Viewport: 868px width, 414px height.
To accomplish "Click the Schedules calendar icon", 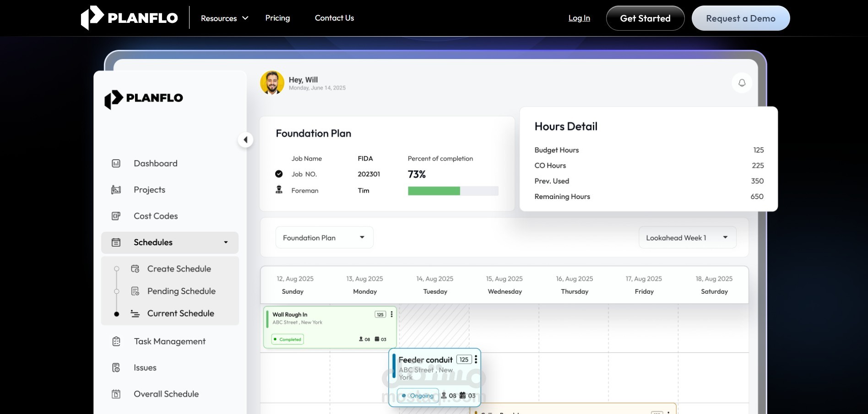I will 116,242.
